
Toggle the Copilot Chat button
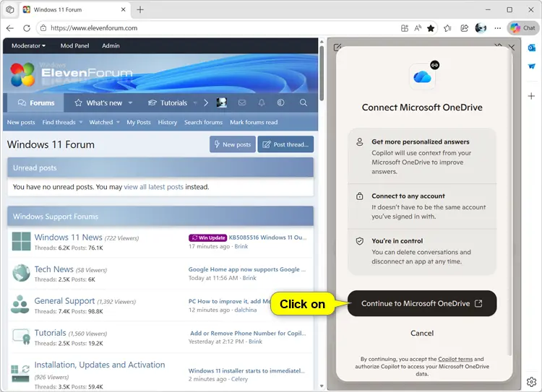[522, 28]
